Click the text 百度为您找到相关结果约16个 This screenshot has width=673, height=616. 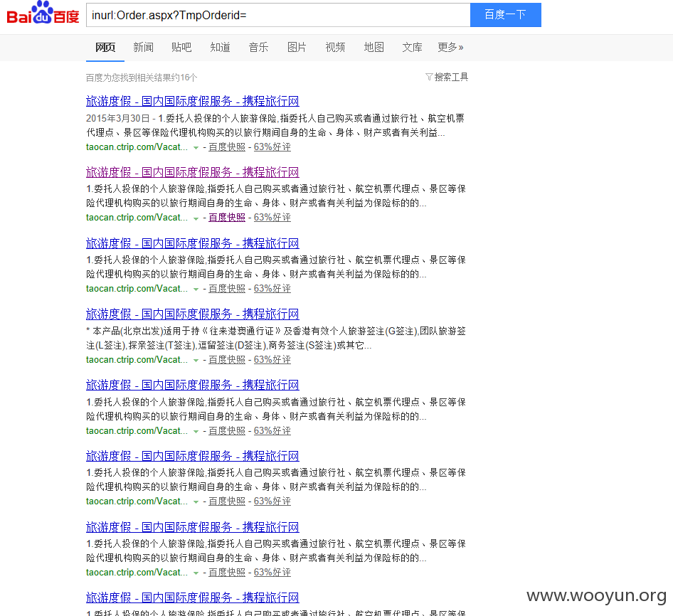(142, 78)
